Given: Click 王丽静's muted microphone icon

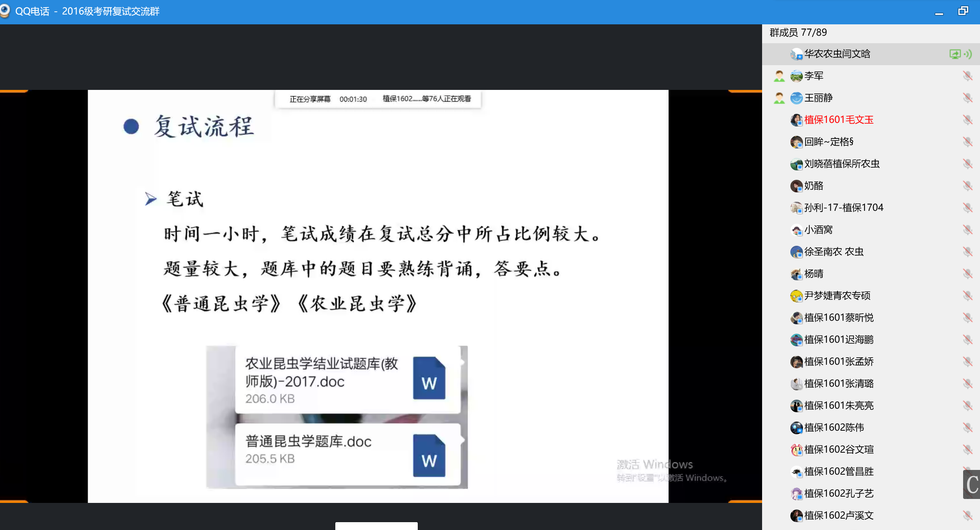Looking at the screenshot, I should (968, 98).
